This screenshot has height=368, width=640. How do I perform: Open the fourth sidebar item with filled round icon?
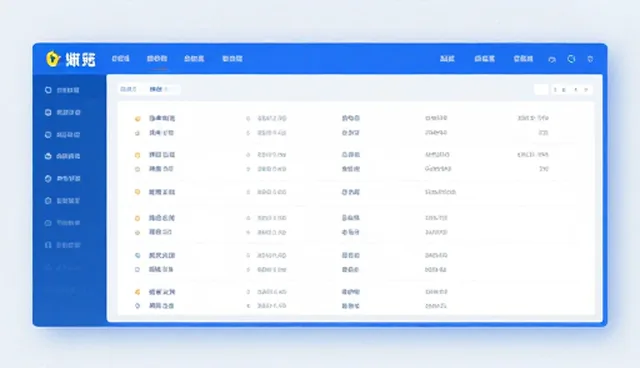[x=48, y=156]
